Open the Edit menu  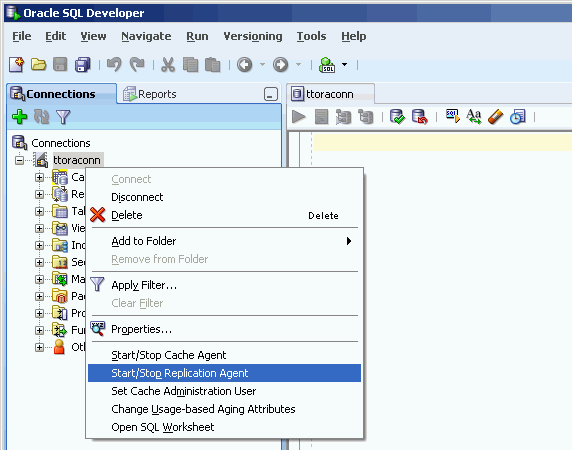pos(55,36)
